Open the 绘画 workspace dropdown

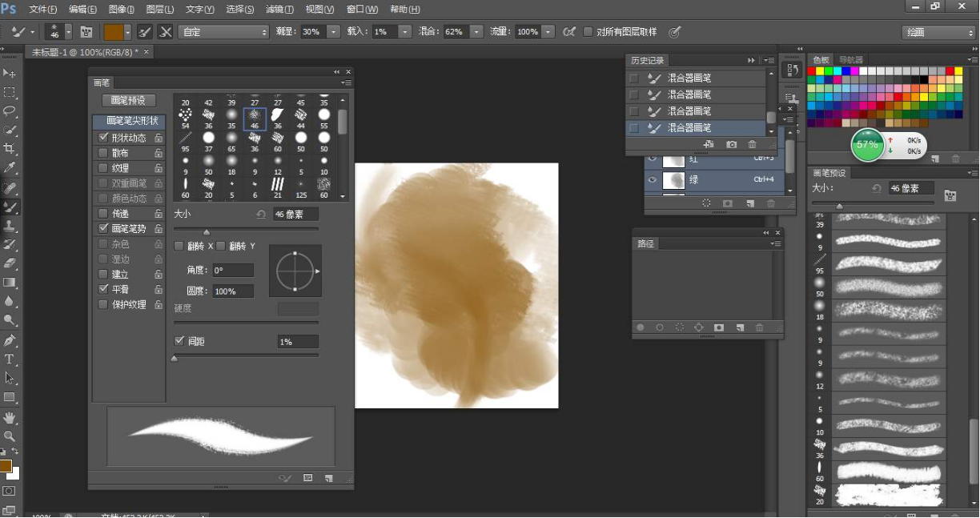tap(938, 33)
